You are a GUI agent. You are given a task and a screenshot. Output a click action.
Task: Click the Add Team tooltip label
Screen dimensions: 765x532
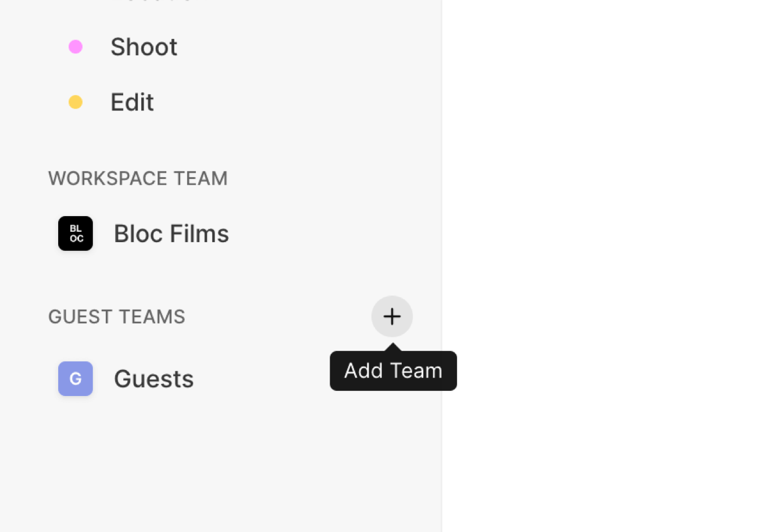pos(393,371)
